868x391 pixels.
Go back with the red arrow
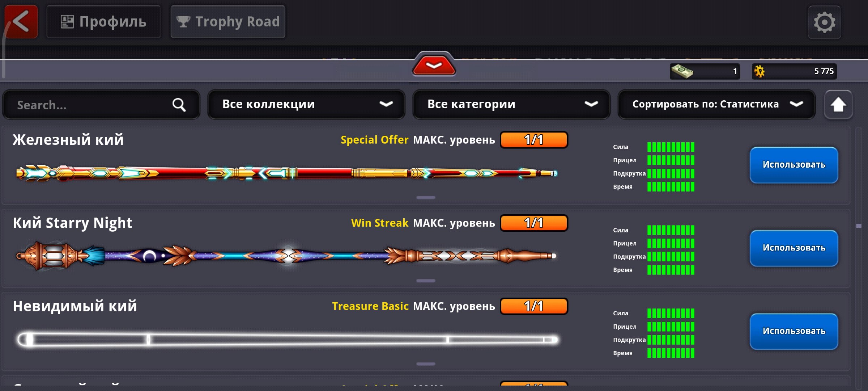[21, 22]
